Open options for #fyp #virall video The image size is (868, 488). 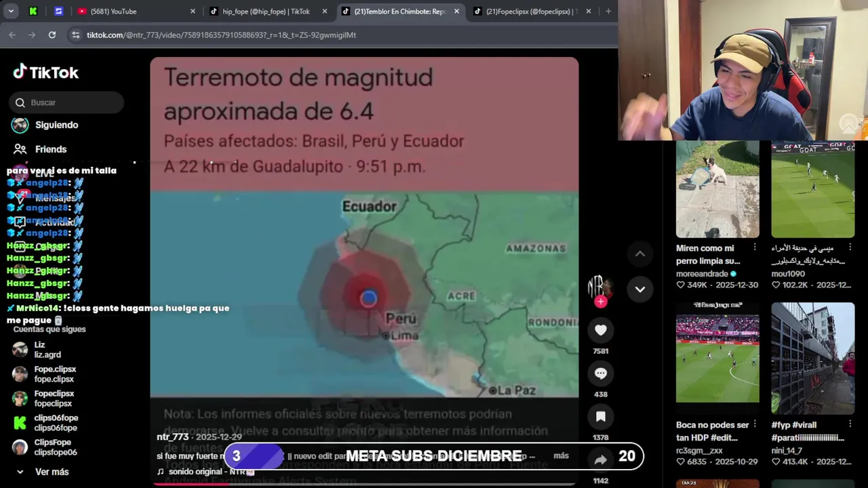click(850, 425)
